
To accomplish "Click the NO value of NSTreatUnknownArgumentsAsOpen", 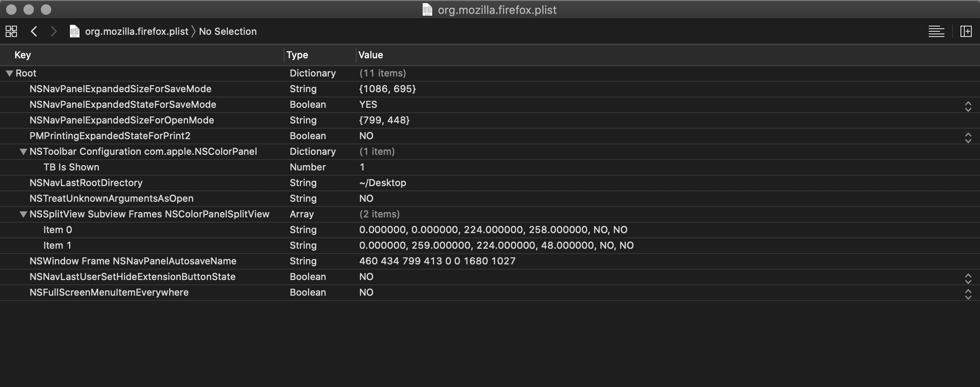I will click(366, 198).
